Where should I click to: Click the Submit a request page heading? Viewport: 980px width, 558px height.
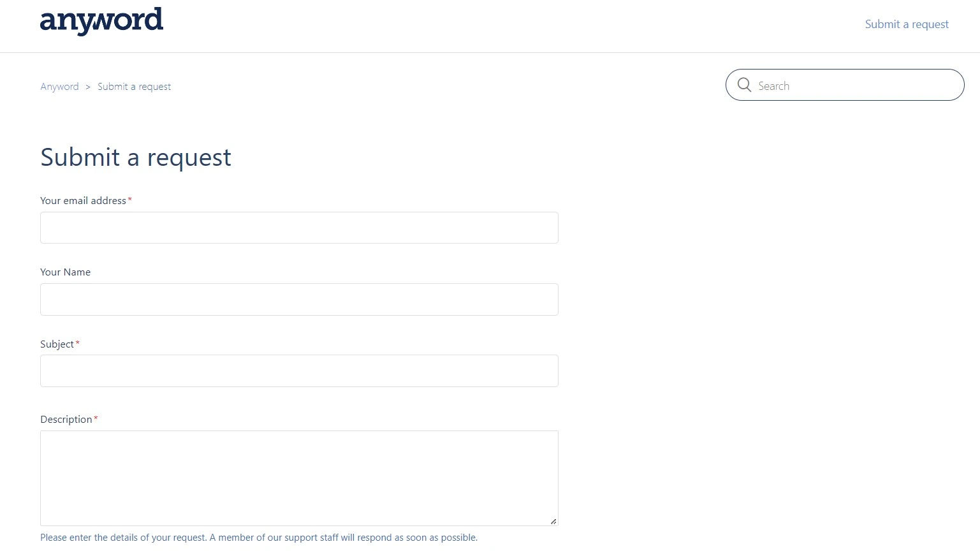click(136, 157)
